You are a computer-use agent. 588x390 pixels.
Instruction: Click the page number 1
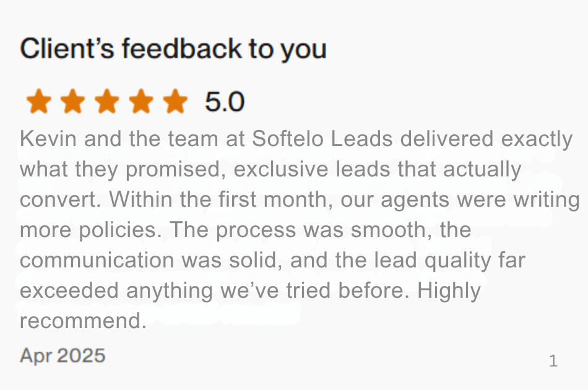(x=553, y=361)
